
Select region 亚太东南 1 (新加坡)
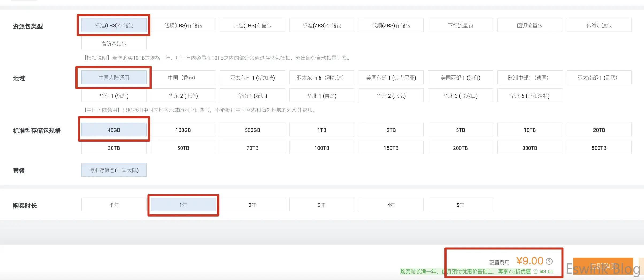252,78
